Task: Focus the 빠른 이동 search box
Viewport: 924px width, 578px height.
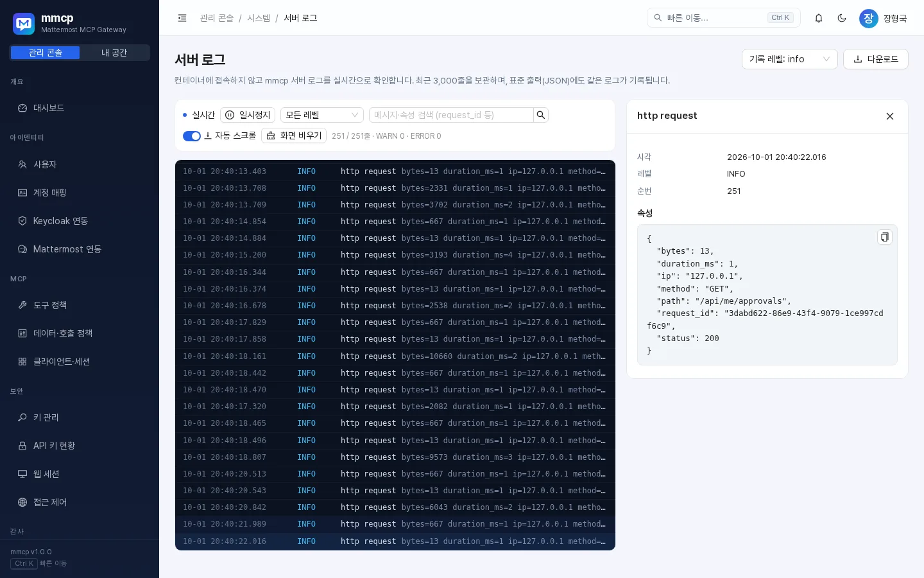Action: pos(724,18)
